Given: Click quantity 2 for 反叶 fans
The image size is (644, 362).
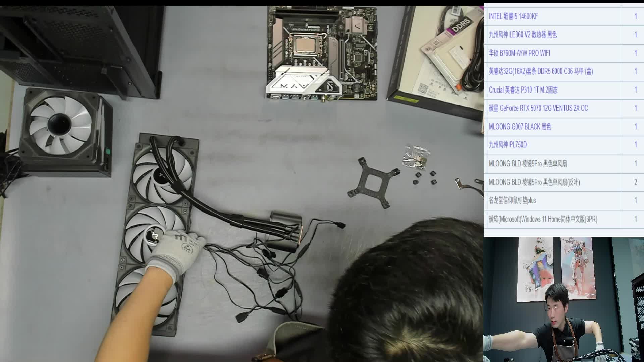Looking at the screenshot, I should [x=635, y=182].
